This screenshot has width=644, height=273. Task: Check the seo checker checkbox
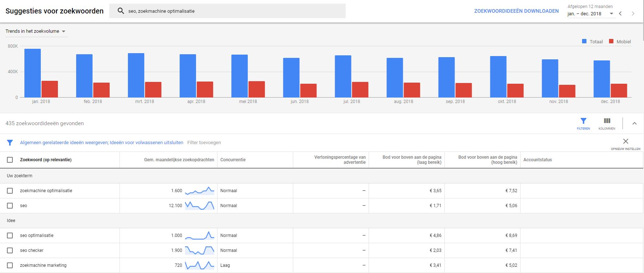10,250
